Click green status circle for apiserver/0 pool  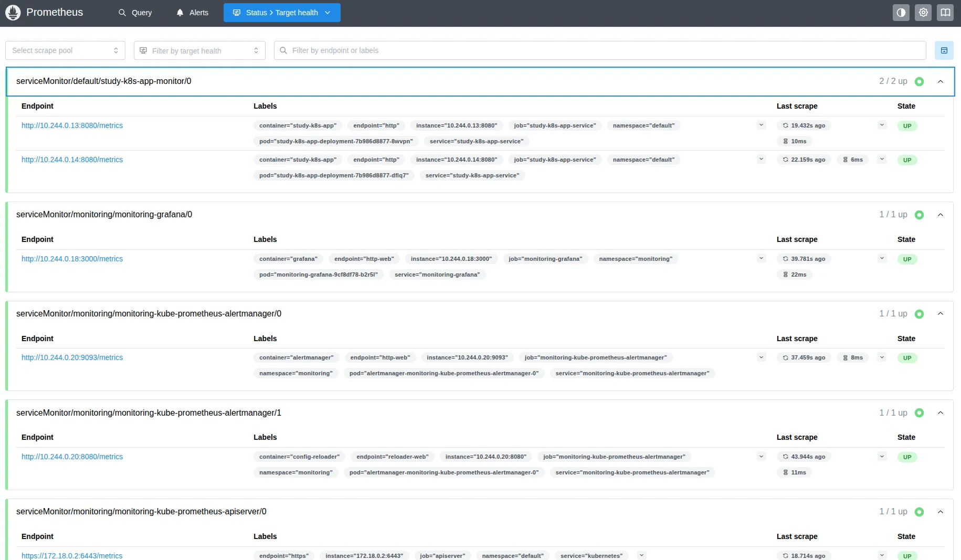919,512
